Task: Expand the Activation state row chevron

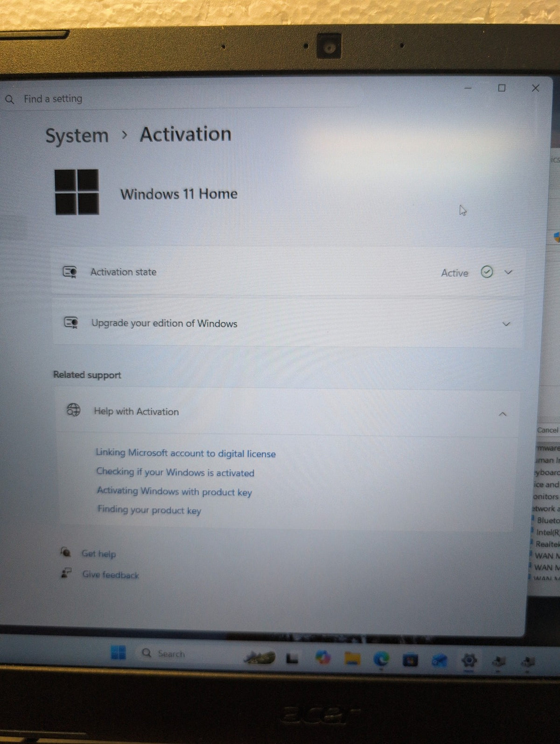Action: (x=508, y=272)
